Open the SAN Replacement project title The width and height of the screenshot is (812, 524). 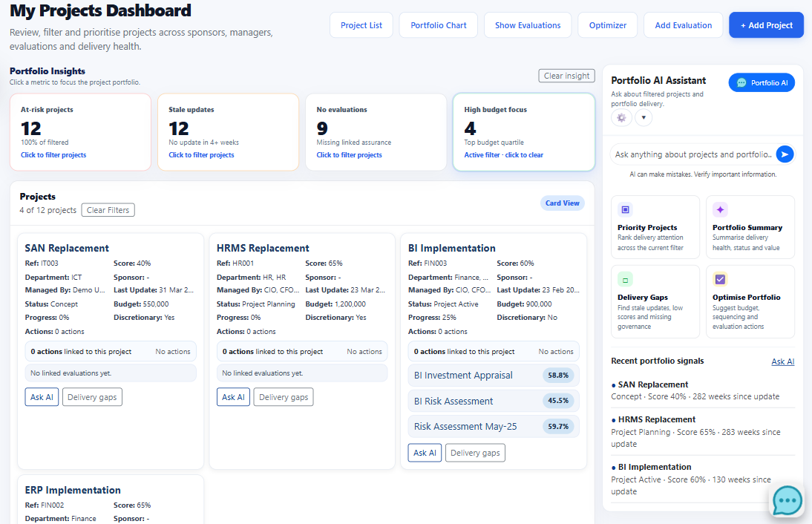[67, 248]
